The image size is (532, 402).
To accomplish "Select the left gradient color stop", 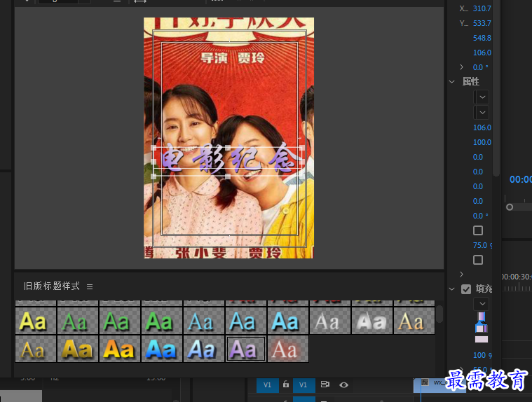I will (x=479, y=328).
